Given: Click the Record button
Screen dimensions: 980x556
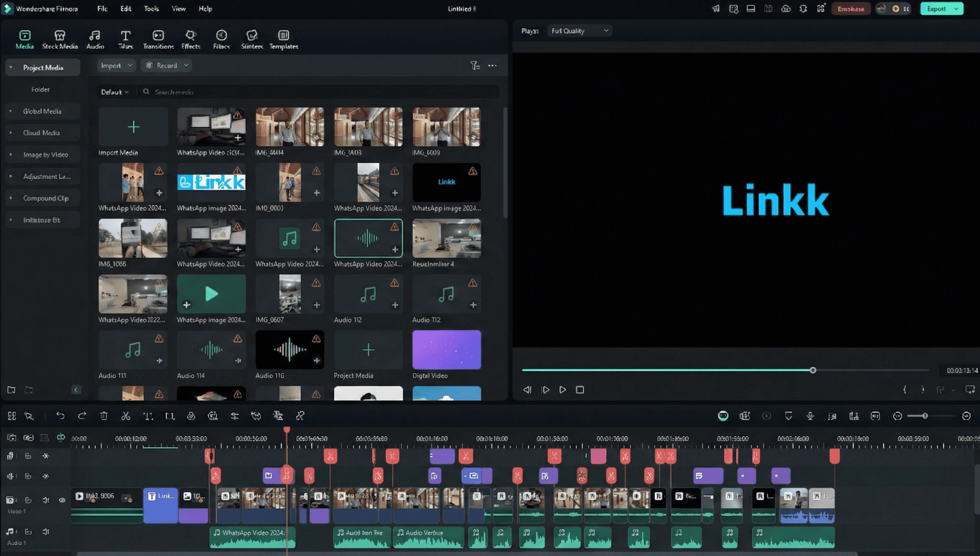Looking at the screenshot, I should tap(166, 65).
